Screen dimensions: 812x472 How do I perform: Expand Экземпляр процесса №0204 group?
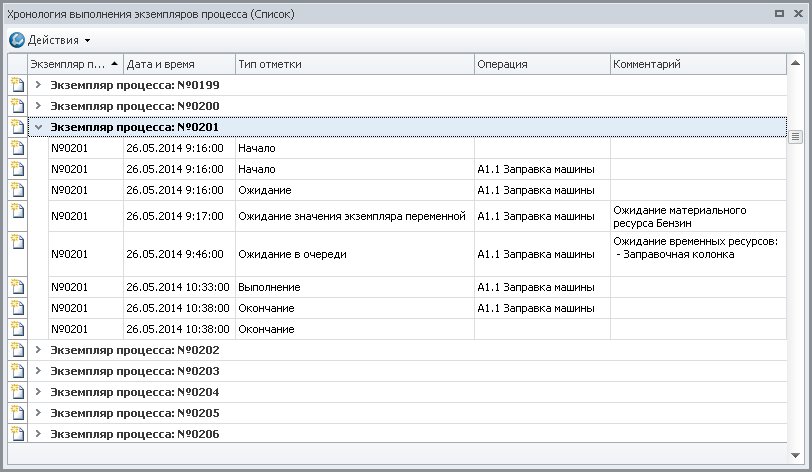38,392
